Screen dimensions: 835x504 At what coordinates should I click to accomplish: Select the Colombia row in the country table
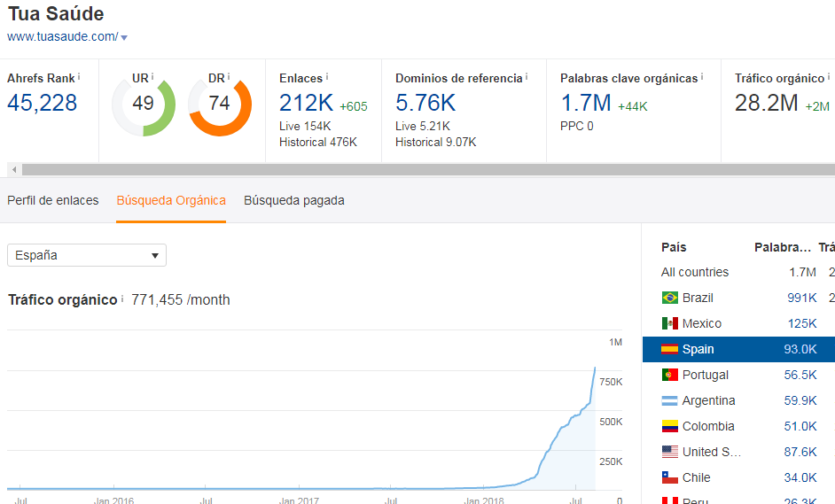[x=738, y=426]
